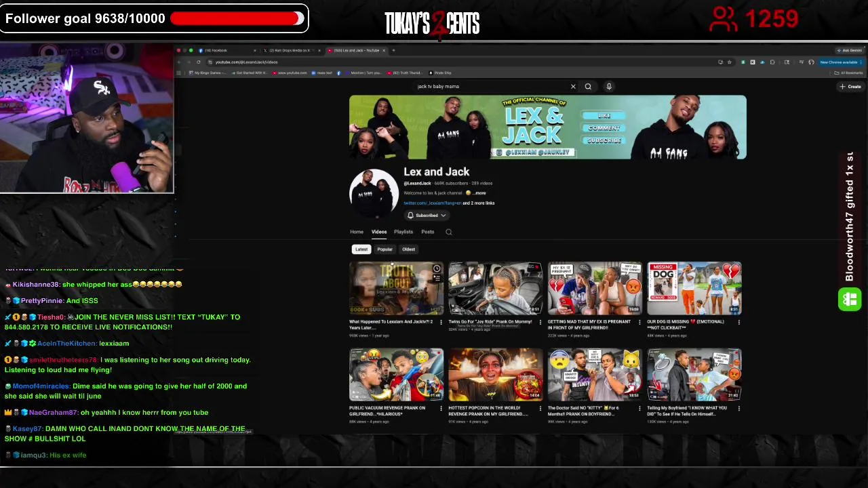868x488 pixels.
Task: Open 'PUBLIC VACUUM REVENGE PRANK' video thumbnail
Action: click(x=397, y=375)
